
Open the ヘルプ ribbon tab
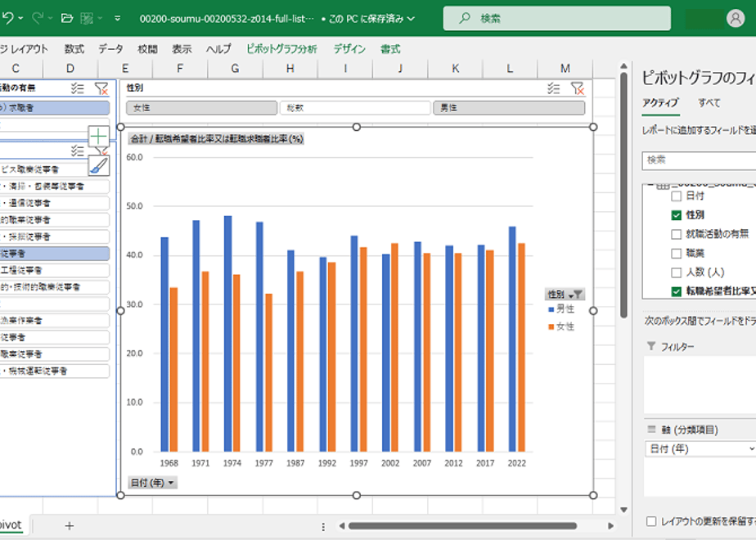click(218, 49)
